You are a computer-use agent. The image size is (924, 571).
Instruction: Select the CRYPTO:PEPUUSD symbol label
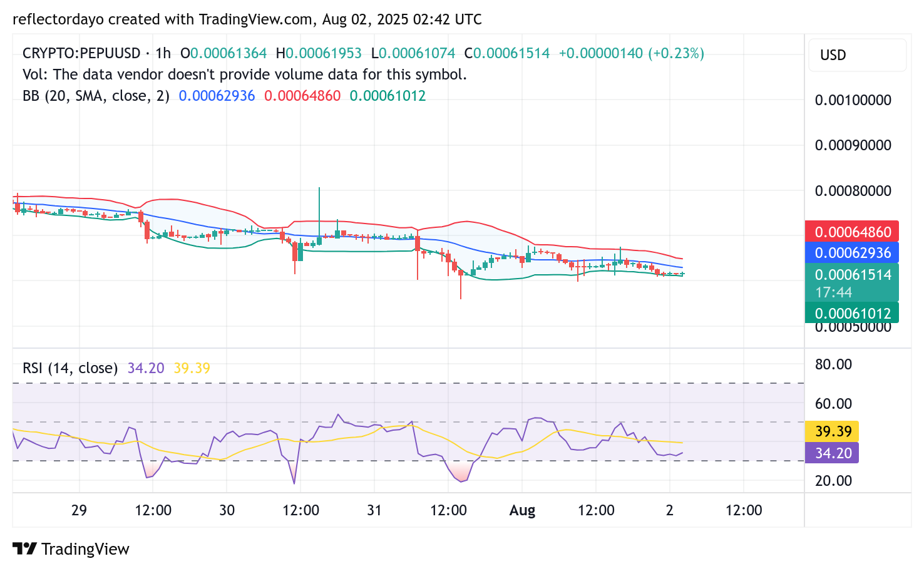pyautogui.click(x=81, y=53)
